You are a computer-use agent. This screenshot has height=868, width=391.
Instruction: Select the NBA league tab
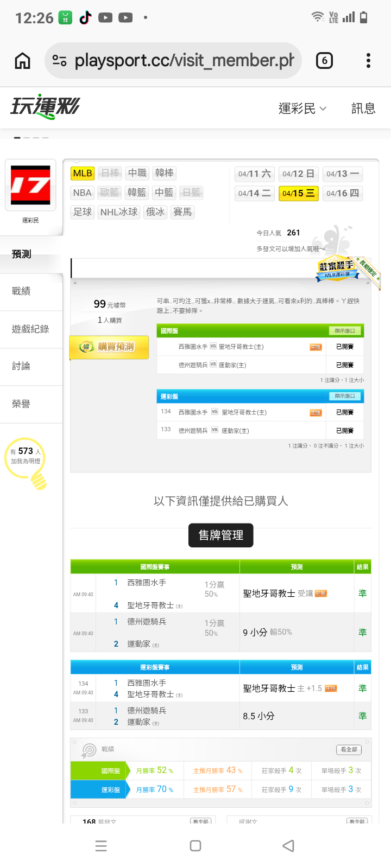coord(83,193)
